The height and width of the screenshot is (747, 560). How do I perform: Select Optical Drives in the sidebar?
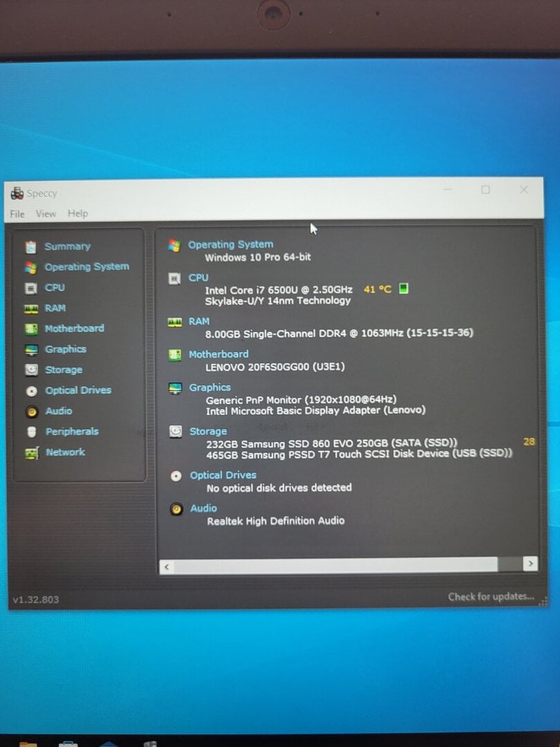point(78,390)
